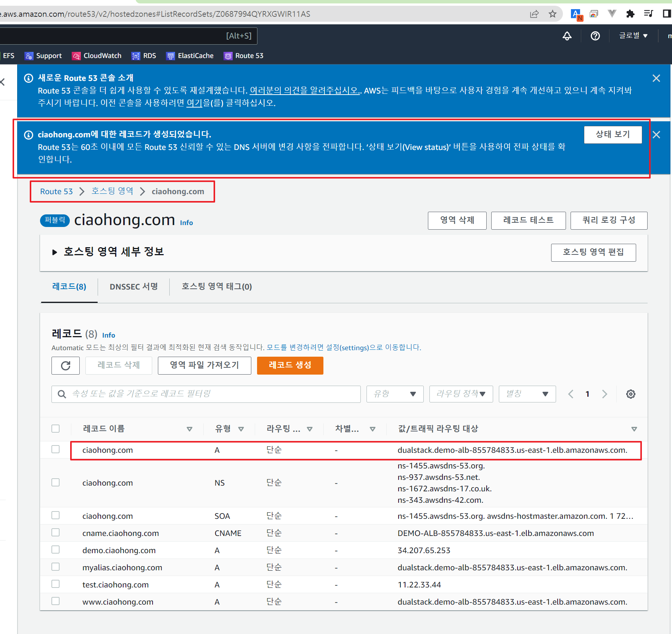Viewport: 672px width, 634px height.
Task: Check the demo.ciaohong.com record row
Action: tap(56, 550)
